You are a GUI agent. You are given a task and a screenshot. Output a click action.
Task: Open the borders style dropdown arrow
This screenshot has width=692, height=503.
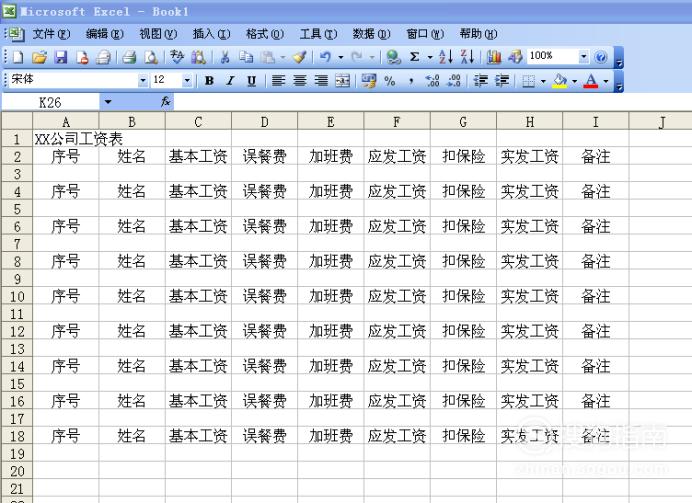543,81
